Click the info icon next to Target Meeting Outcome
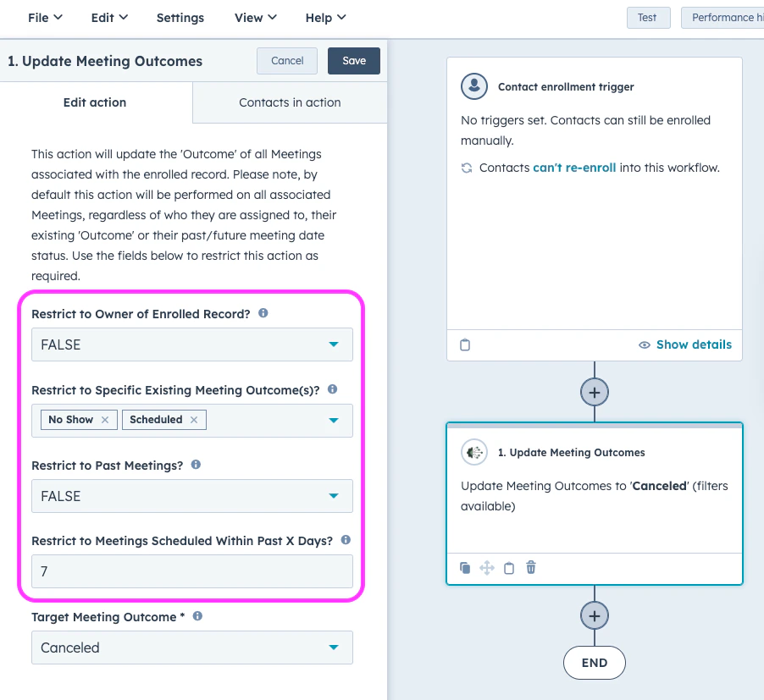The image size is (764, 700). pyautogui.click(x=196, y=616)
